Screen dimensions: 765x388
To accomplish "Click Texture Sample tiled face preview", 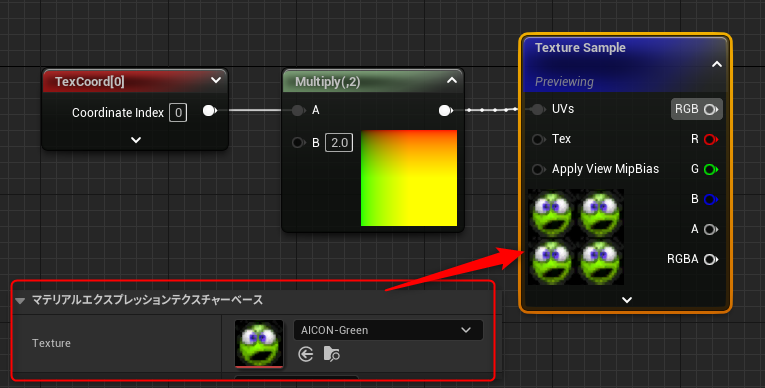I will point(576,237).
